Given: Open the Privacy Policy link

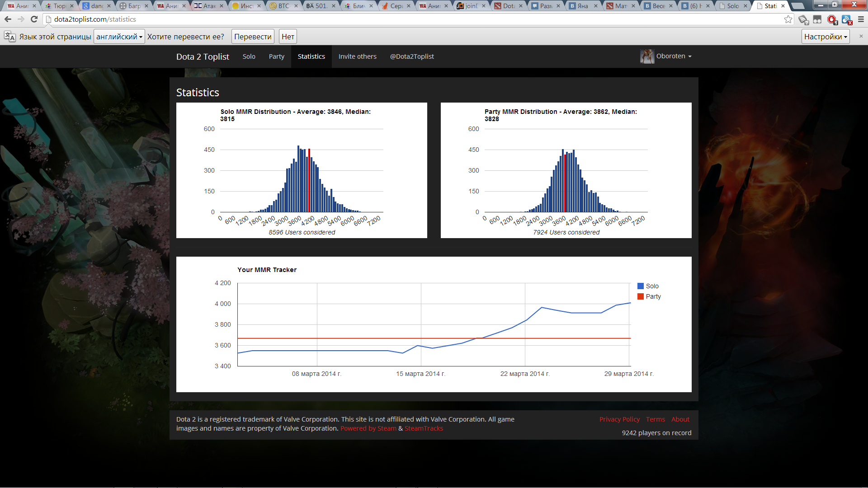Looking at the screenshot, I should pyautogui.click(x=619, y=419).
